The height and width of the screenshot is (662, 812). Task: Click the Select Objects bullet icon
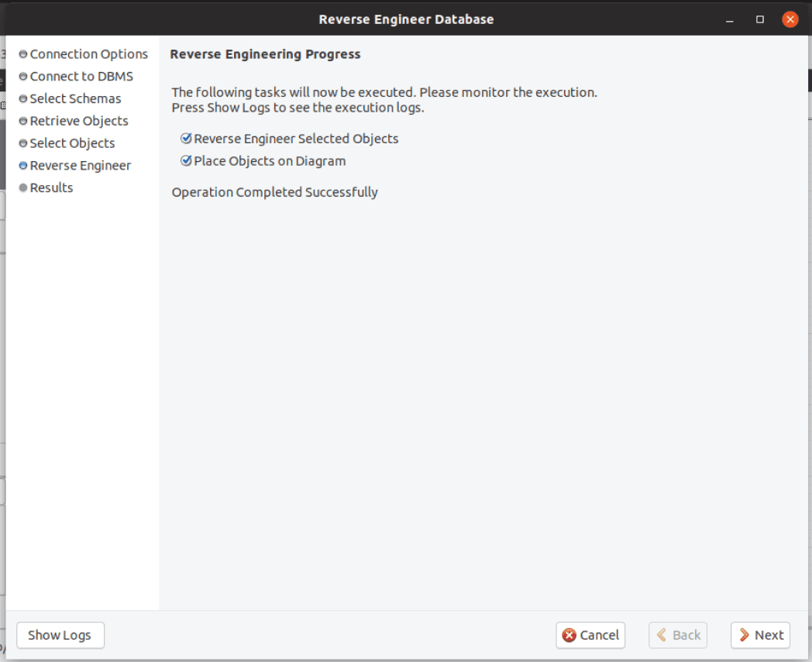23,143
